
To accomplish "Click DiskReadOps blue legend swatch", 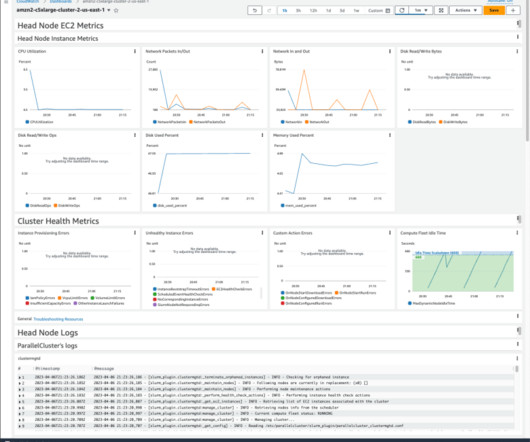I will click(27, 205).
